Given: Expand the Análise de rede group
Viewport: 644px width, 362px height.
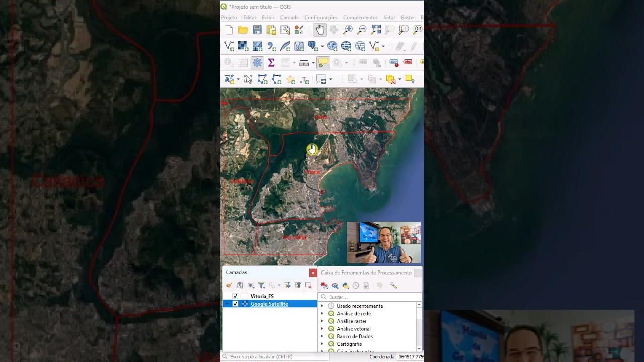Looking at the screenshot, I should coord(322,314).
